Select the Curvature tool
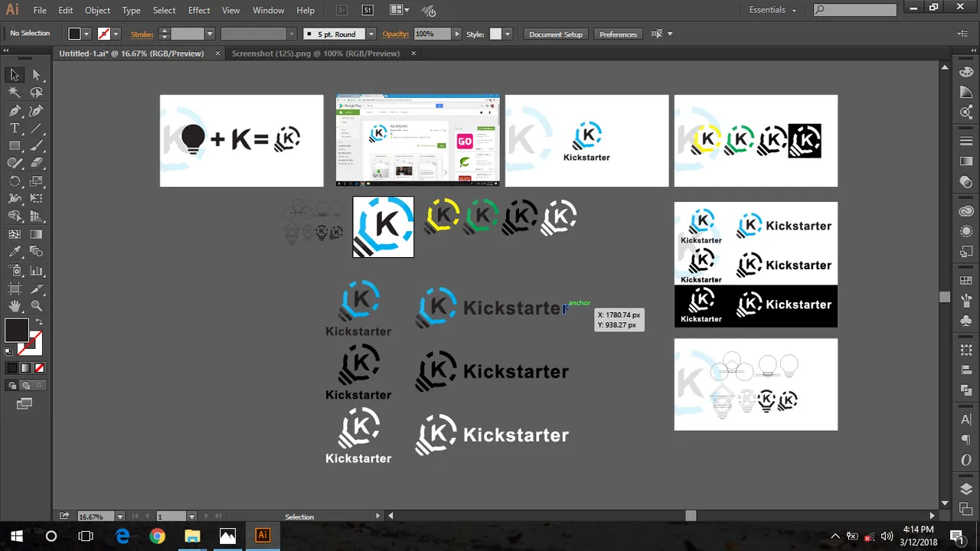 (36, 110)
